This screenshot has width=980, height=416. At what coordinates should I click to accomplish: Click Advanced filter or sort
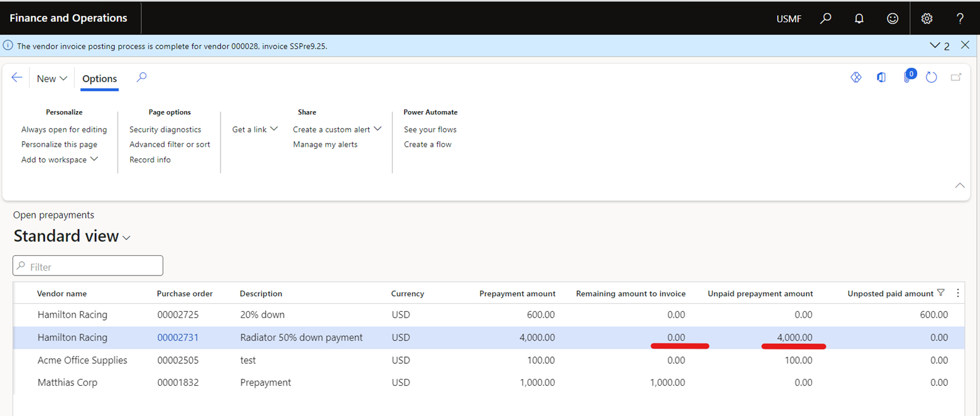(170, 144)
